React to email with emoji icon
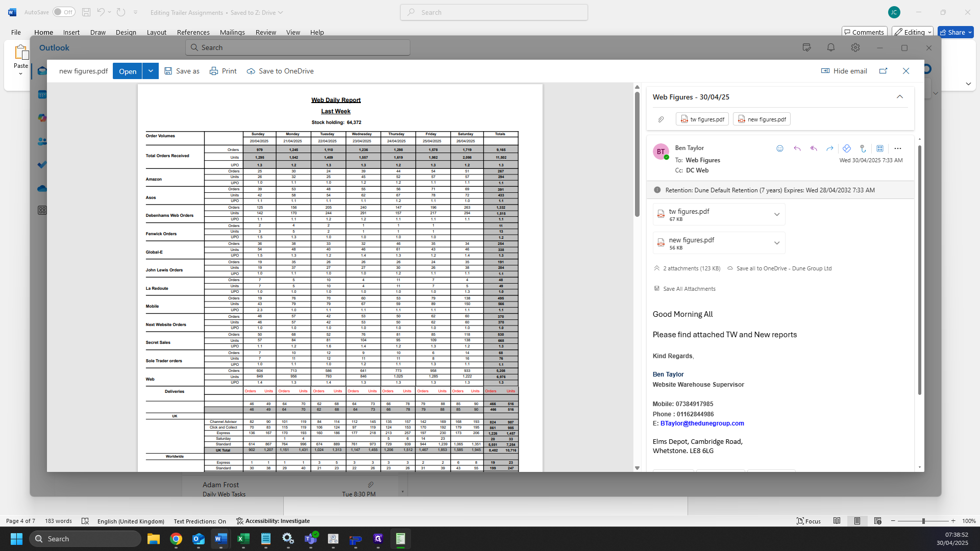The width and height of the screenshot is (980, 551). tap(780, 148)
